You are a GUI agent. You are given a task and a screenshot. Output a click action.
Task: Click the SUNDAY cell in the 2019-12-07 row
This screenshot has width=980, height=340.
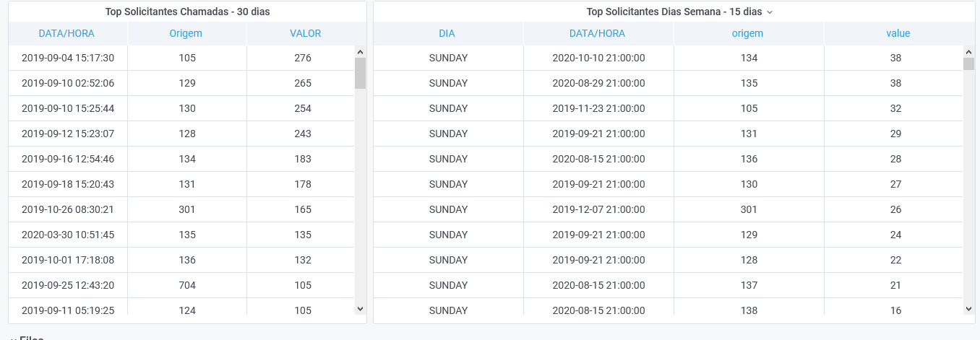pyautogui.click(x=448, y=209)
